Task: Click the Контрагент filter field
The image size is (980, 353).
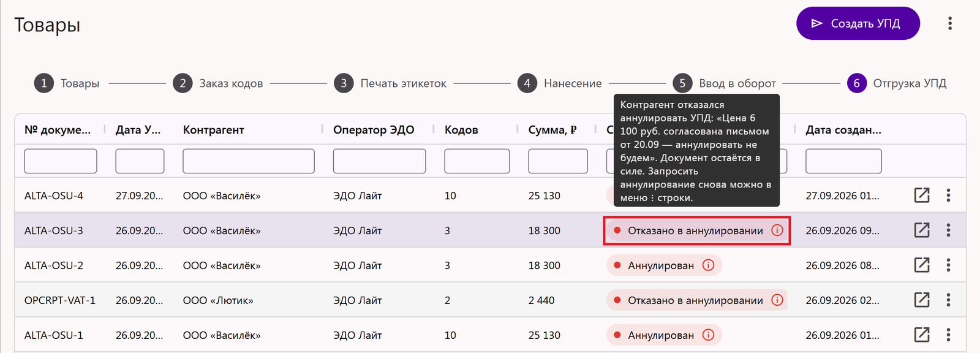Action: pos(249,161)
